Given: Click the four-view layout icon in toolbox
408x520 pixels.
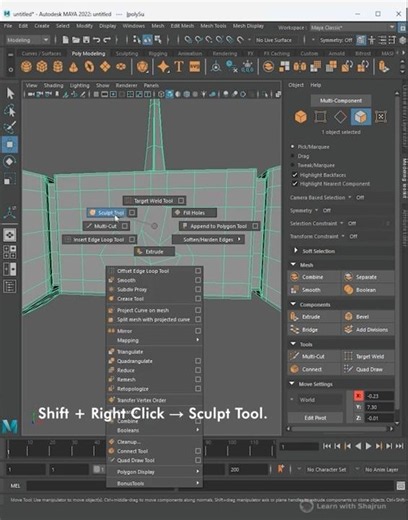Looking at the screenshot, I should 10,252.
